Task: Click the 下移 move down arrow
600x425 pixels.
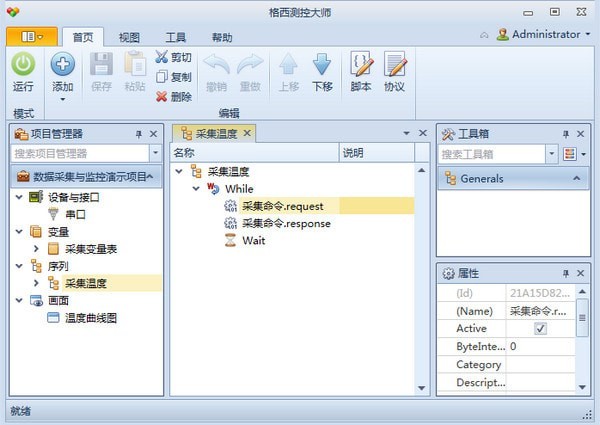Action: click(x=322, y=64)
